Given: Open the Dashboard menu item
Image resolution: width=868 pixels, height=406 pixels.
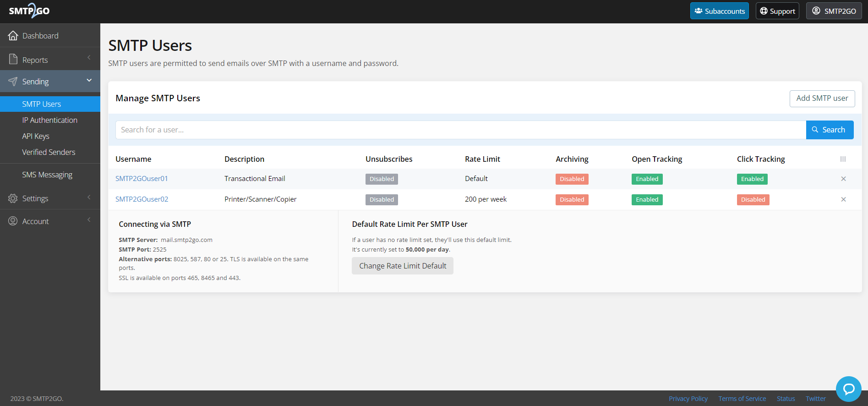Looking at the screenshot, I should [x=50, y=35].
